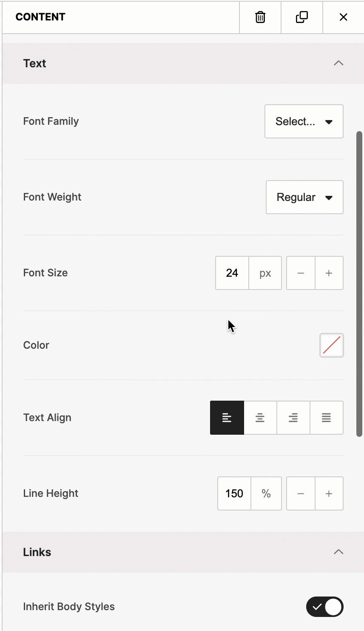Align text to the right
Image resolution: width=364 pixels, height=631 pixels.
coord(293,418)
